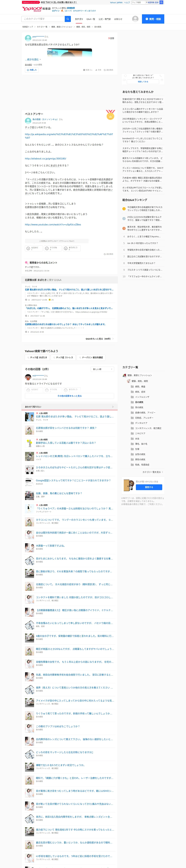Select 目の病気 in category list
The image size is (186, 868).
click(139, 402)
